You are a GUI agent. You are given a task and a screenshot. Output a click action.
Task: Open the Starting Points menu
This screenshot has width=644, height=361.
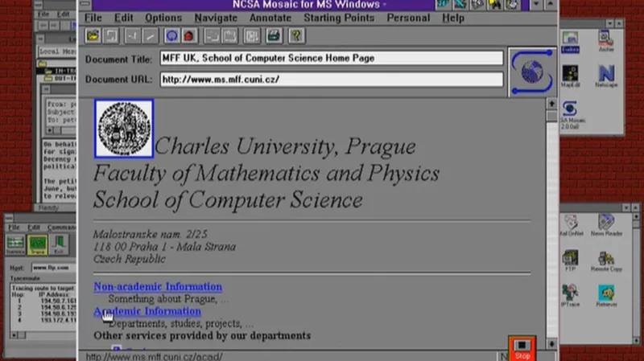click(339, 18)
